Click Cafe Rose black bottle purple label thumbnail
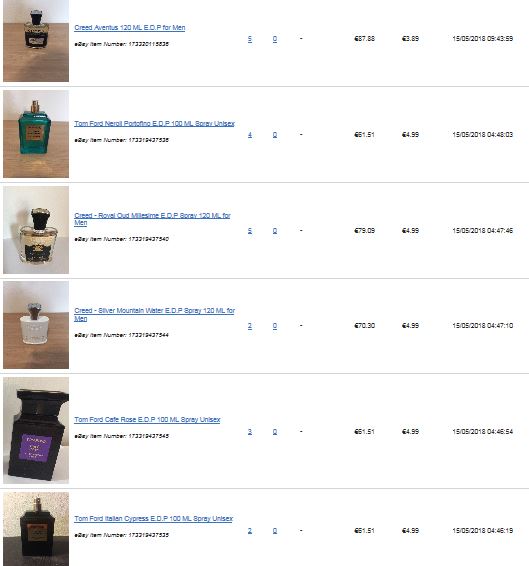 point(36,430)
